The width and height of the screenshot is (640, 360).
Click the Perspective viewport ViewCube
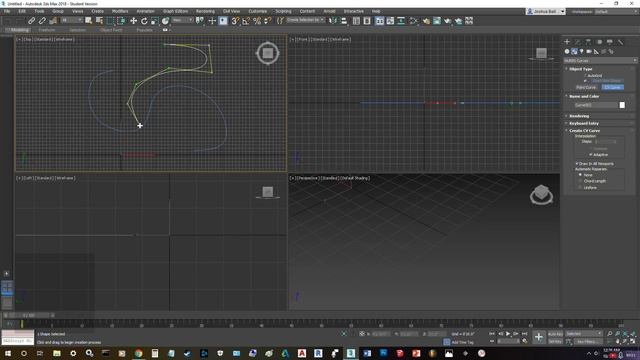pos(541,194)
